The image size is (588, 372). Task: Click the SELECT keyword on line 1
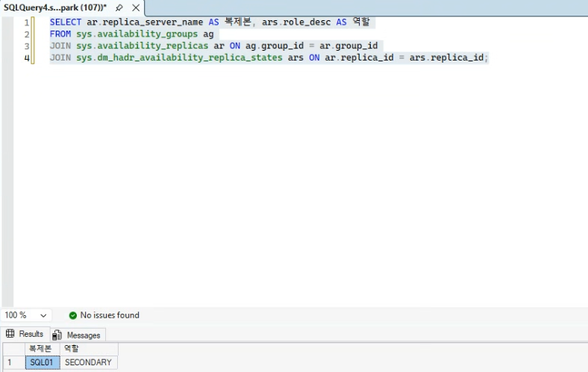(x=66, y=22)
